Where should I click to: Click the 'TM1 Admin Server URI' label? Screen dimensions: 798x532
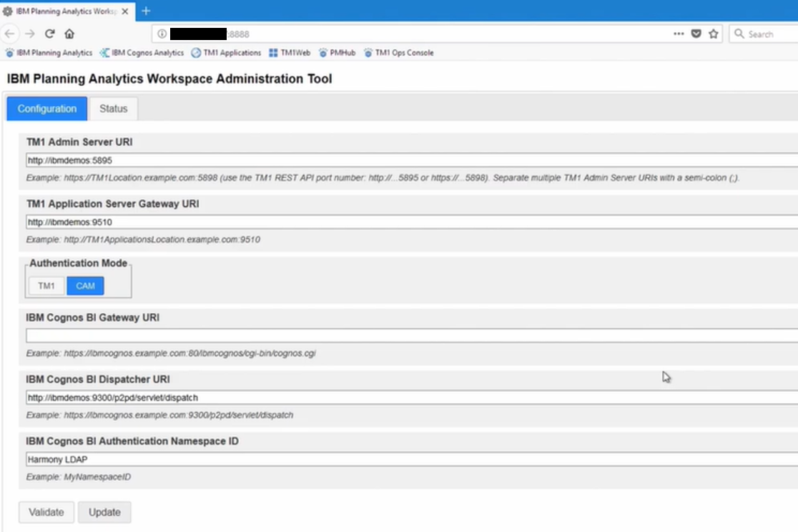coord(79,142)
